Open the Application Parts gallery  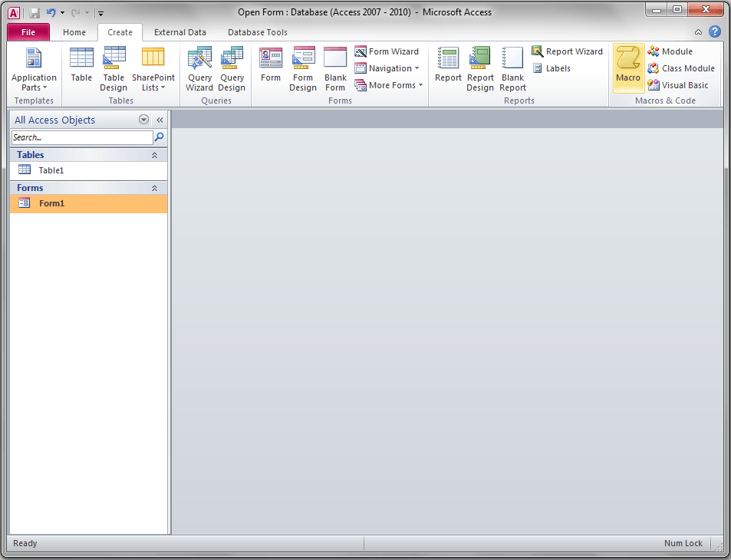(34, 69)
